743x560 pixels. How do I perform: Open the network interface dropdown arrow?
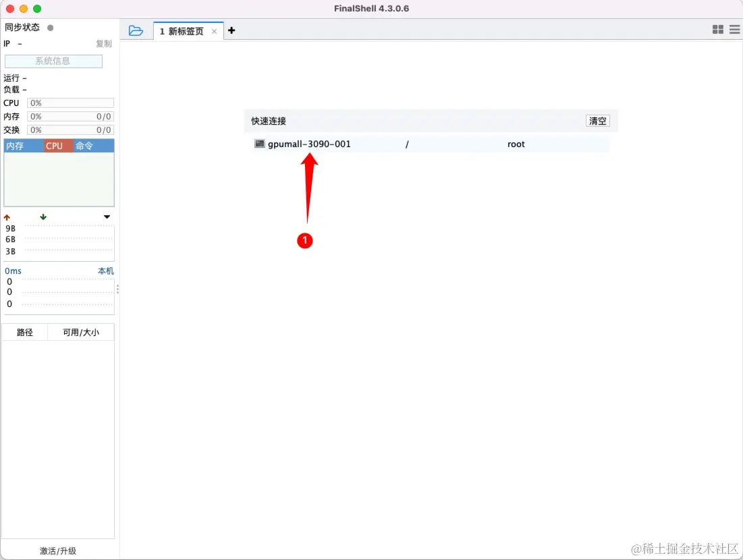(x=107, y=217)
